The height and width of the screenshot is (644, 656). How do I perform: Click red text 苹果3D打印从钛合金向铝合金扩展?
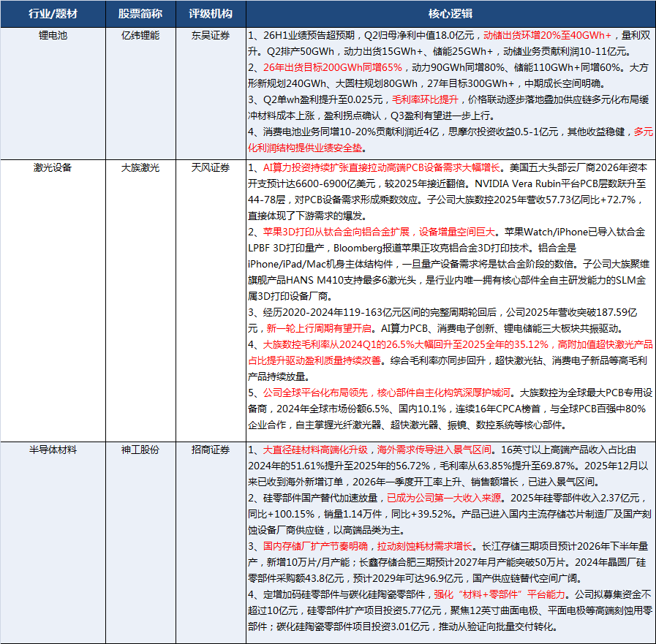tap(336, 232)
